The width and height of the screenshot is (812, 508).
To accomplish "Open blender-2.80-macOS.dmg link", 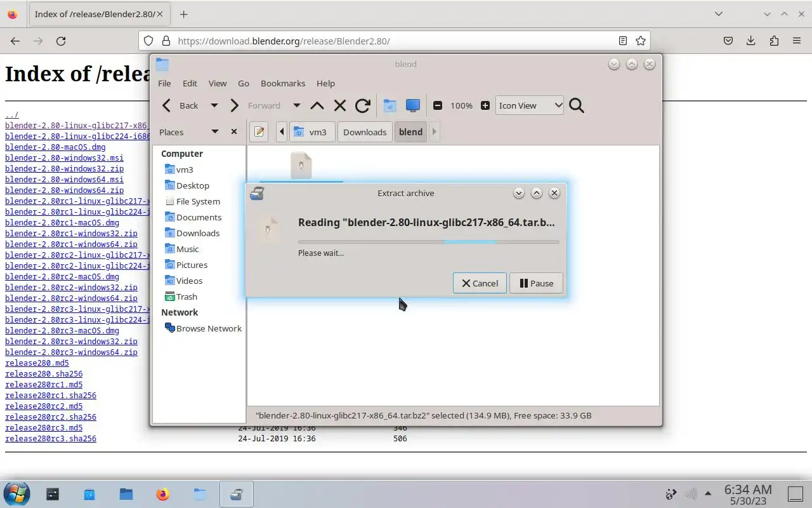I will coord(55,147).
